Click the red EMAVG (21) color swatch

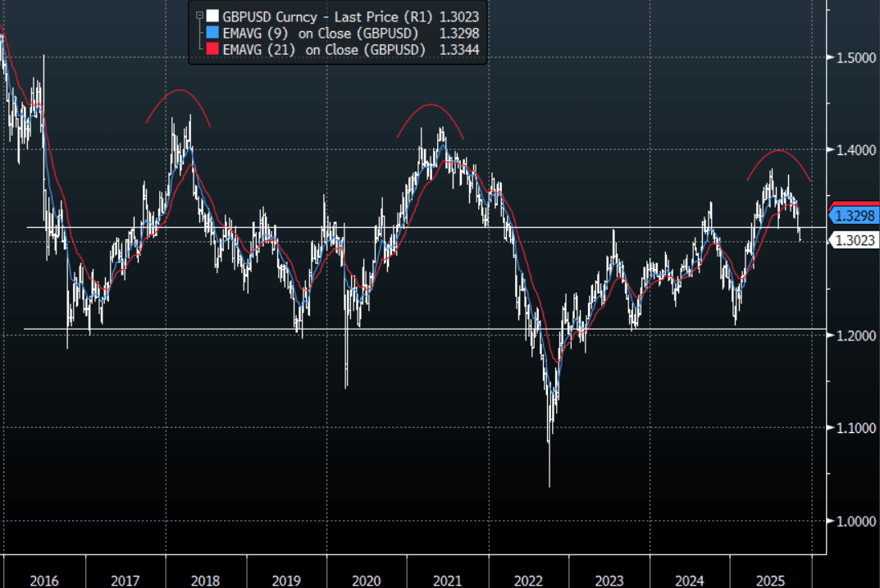(x=212, y=49)
